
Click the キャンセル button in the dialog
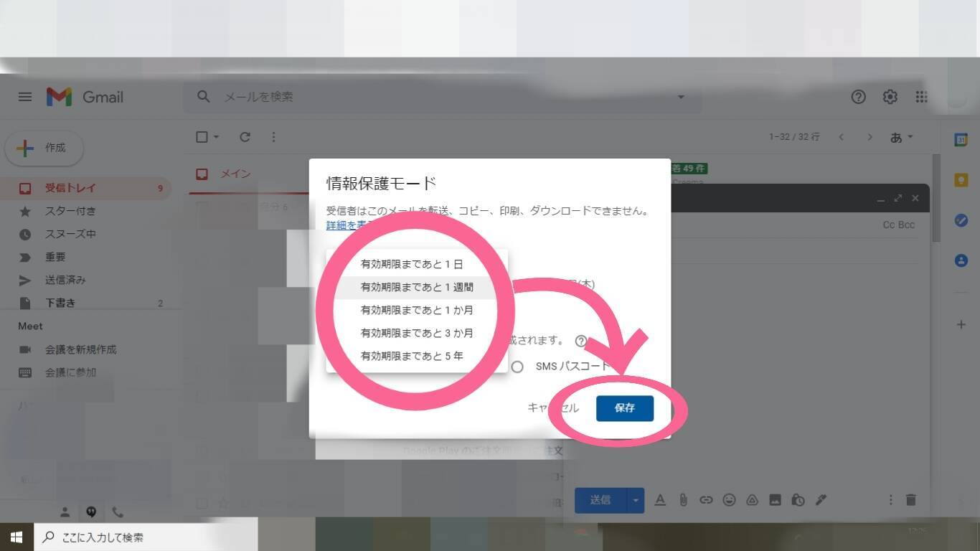[553, 408]
